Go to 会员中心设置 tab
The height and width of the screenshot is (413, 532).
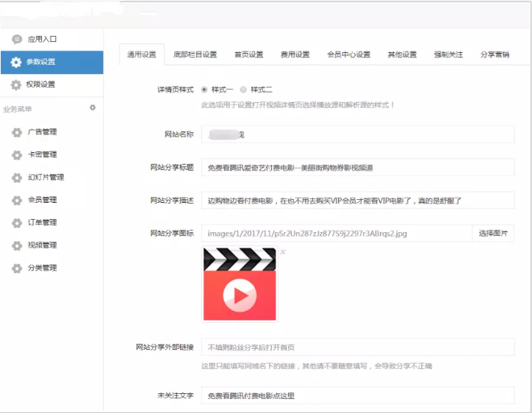pyautogui.click(x=349, y=54)
